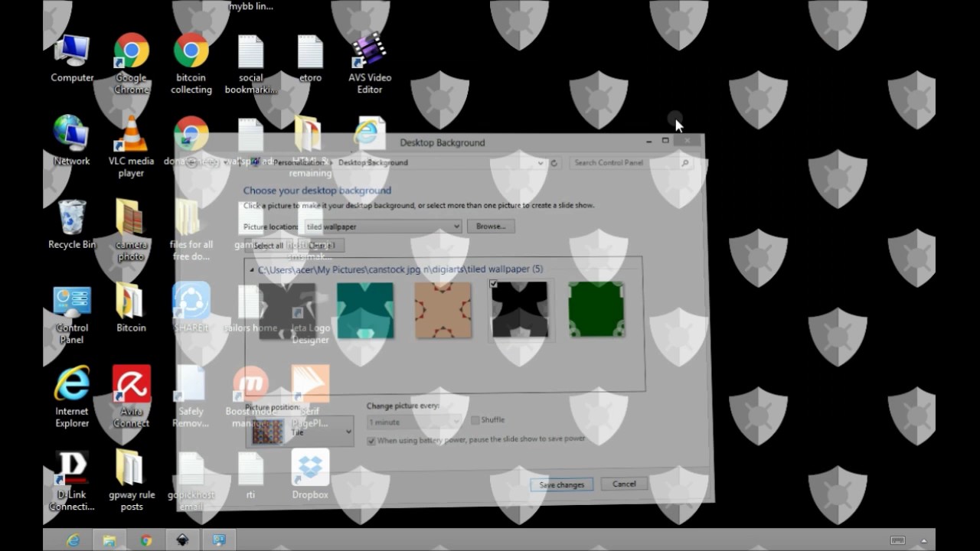The image size is (980, 551).
Task: Open the etoro document icon
Action: pyautogui.click(x=310, y=58)
